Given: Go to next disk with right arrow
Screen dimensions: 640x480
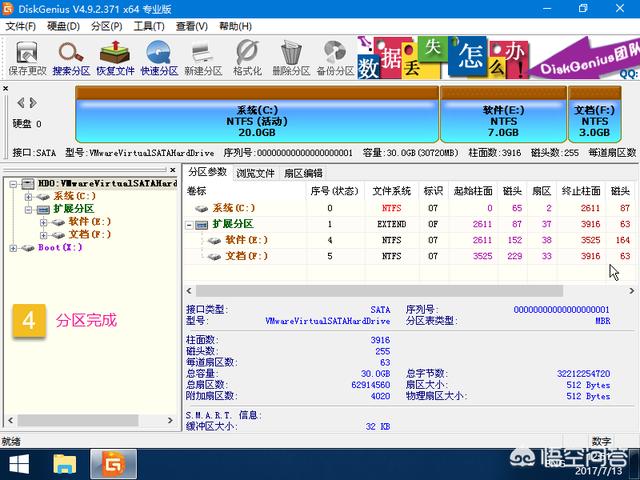Looking at the screenshot, I should coord(33,103).
